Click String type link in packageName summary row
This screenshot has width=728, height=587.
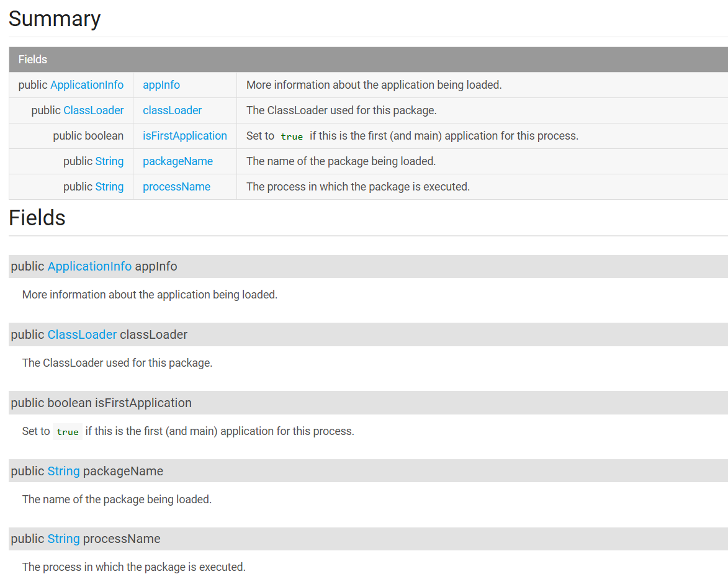109,161
